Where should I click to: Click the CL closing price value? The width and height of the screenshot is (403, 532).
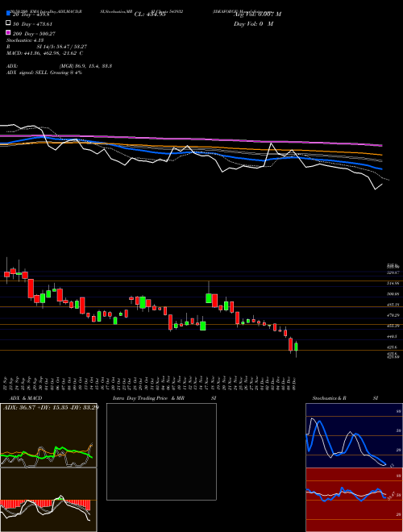point(150,15)
